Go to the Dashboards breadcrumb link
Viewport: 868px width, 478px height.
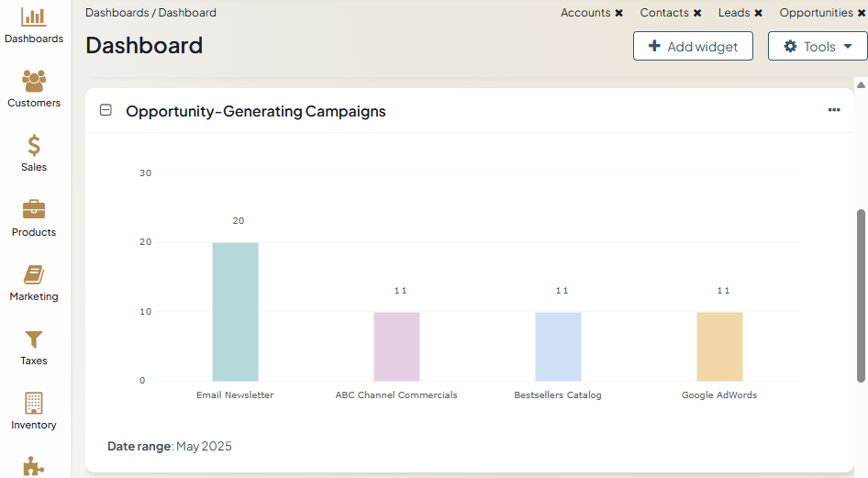click(x=117, y=13)
